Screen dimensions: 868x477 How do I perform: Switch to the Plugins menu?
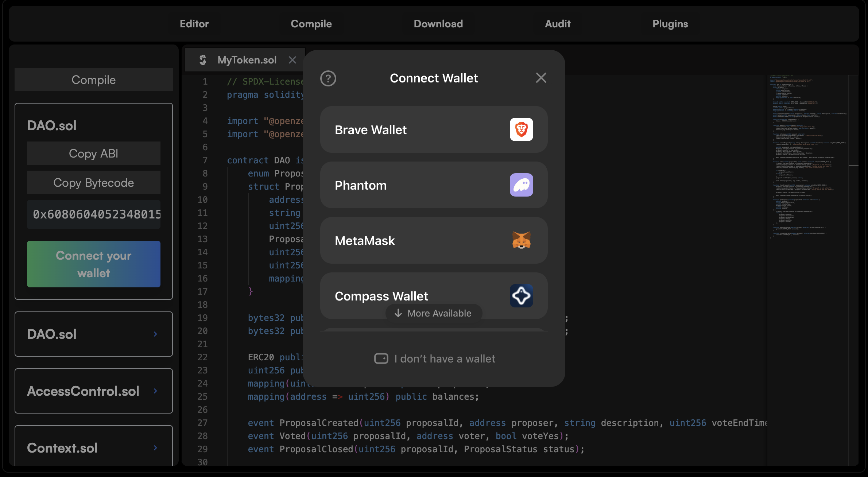(670, 24)
